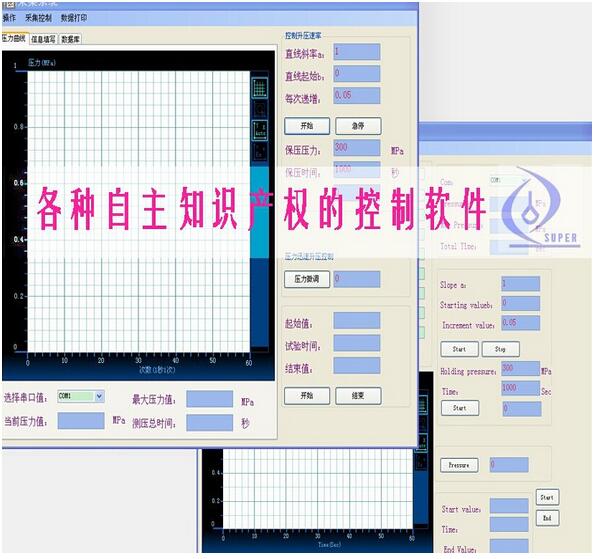The image size is (597, 559).
Task: Focus the 结束值 input field
Action: tap(357, 366)
